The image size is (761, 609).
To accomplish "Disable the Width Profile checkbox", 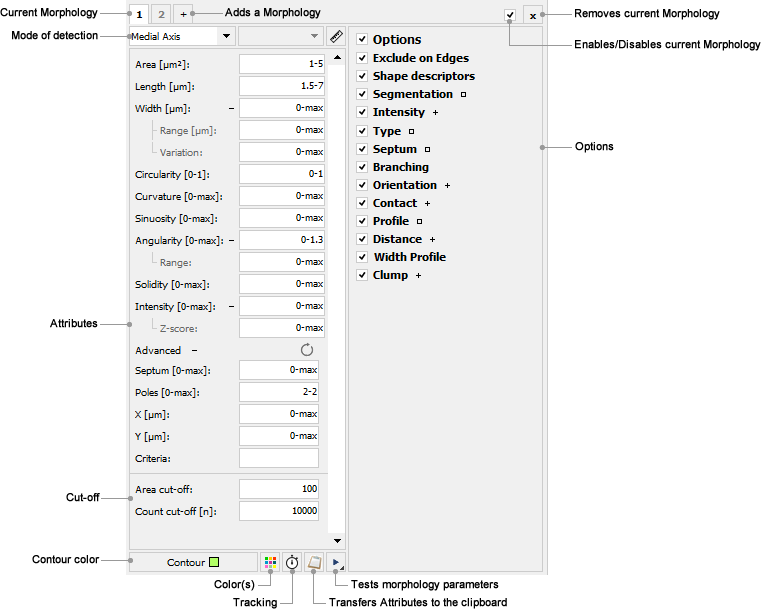I will 363,257.
